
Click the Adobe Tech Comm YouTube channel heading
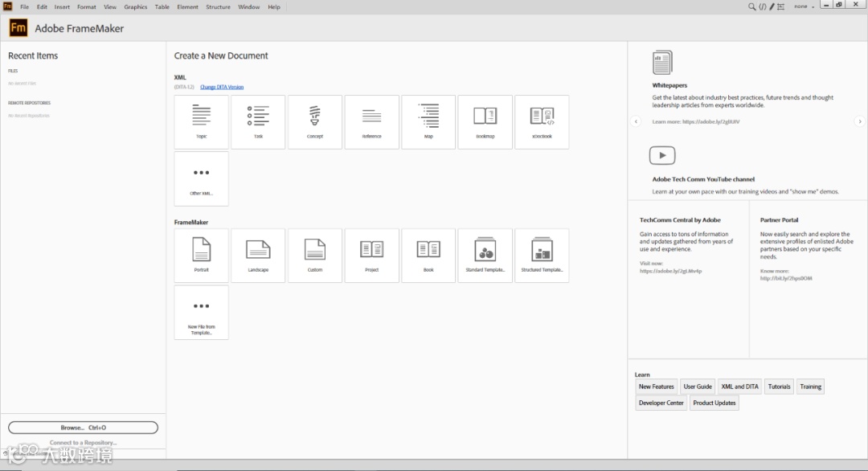pyautogui.click(x=703, y=179)
